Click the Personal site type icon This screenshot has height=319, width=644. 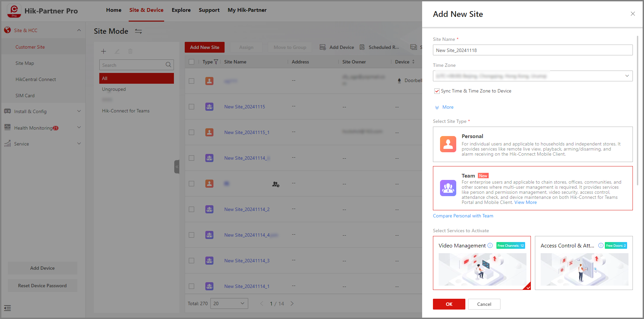coord(448,144)
